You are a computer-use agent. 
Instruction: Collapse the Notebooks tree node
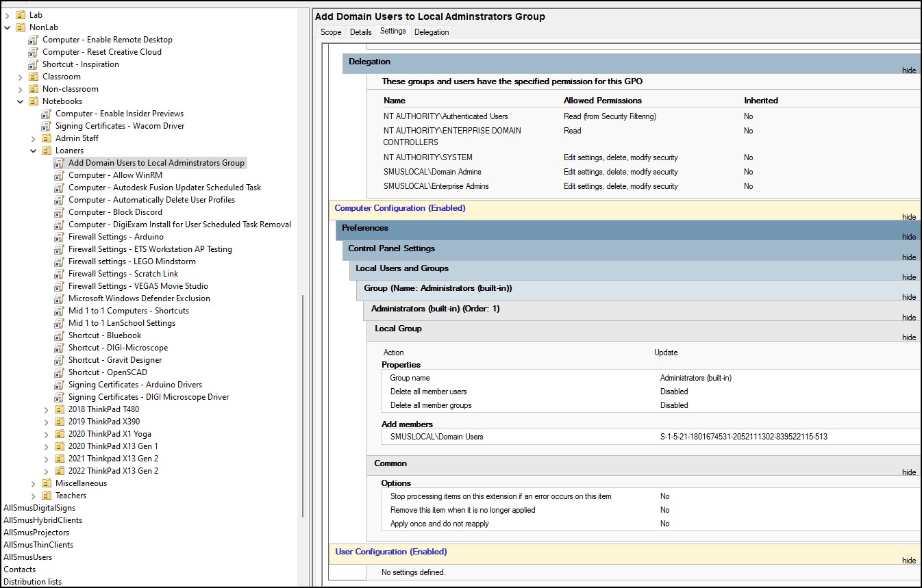tap(21, 101)
